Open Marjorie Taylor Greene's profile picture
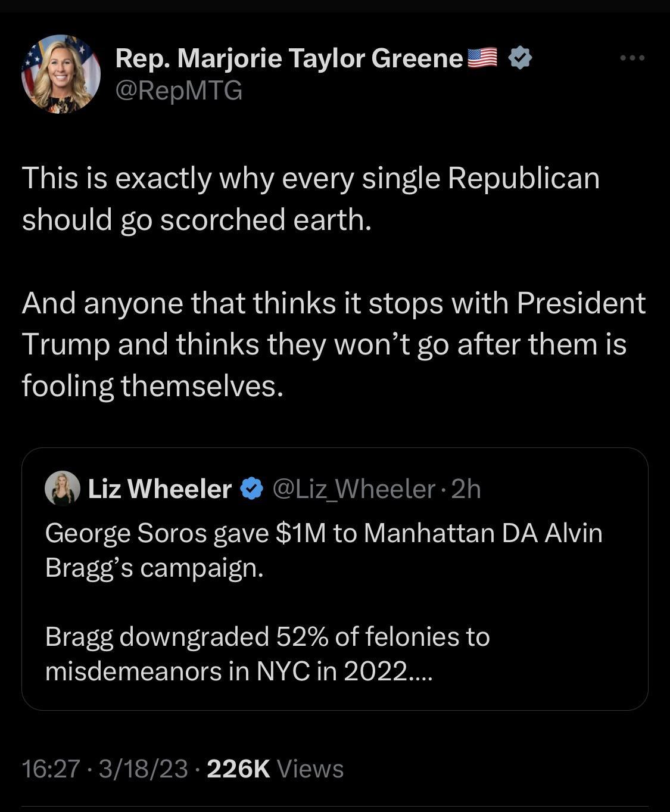 tap(61, 74)
